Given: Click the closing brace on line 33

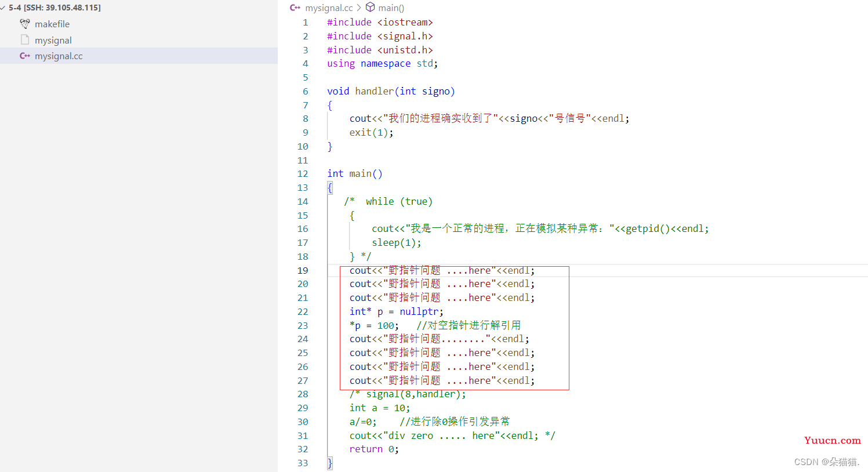Looking at the screenshot, I should click(x=330, y=463).
